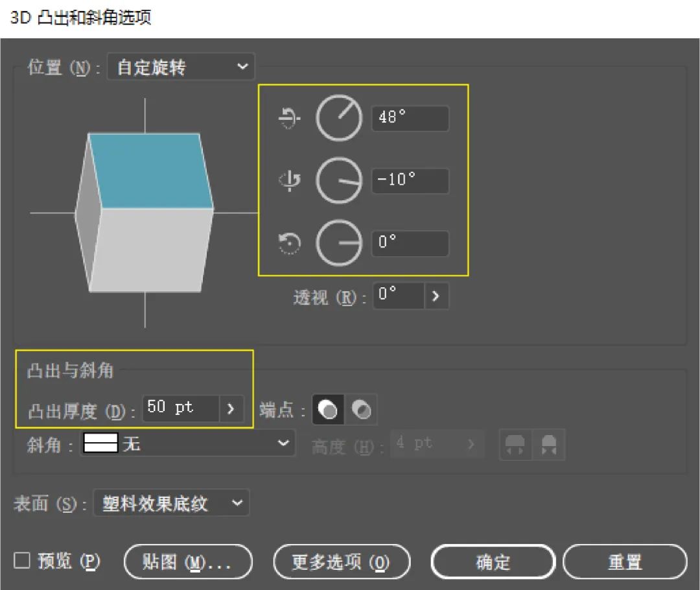
Task: Click the X-axis rotation dial at 48°
Action: [339, 118]
